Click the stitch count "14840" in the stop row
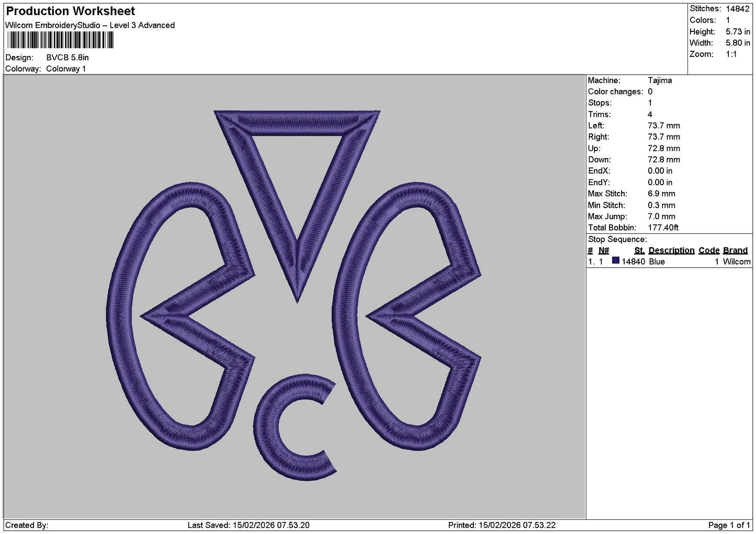The image size is (756, 534). click(633, 262)
